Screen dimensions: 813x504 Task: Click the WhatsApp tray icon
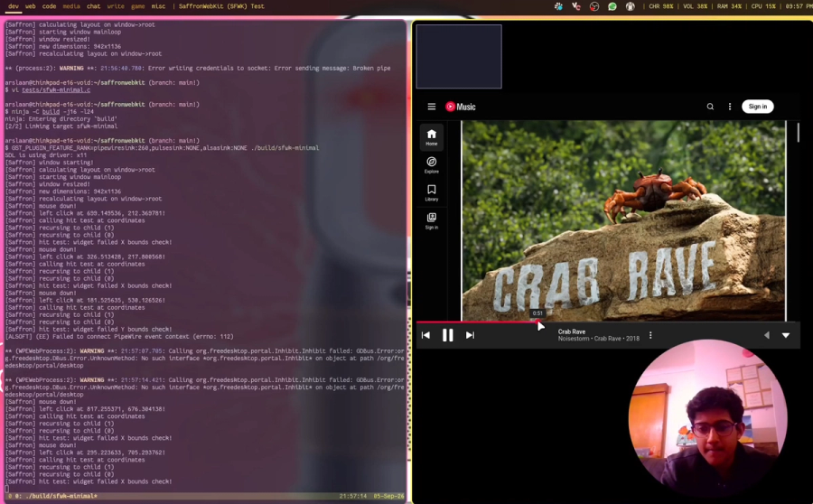612,6
